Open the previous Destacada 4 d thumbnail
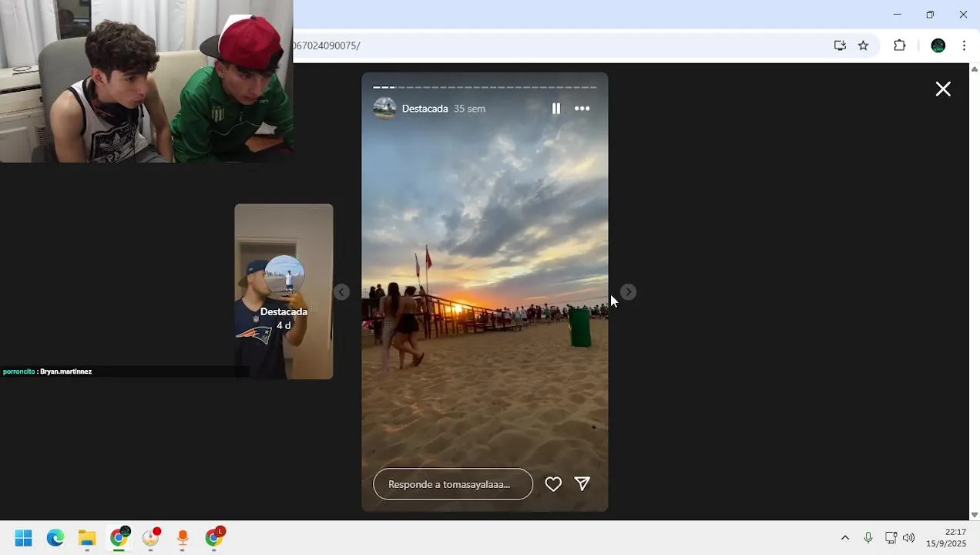 (x=284, y=291)
